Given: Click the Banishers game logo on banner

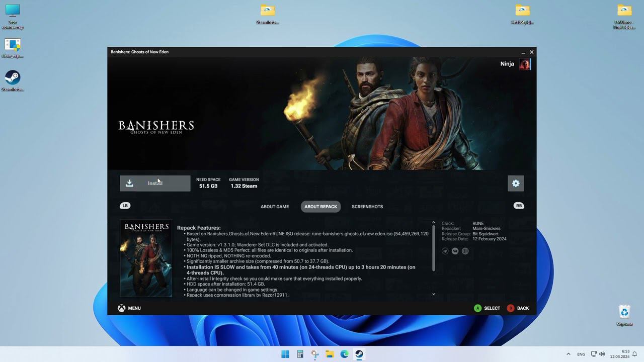Looking at the screenshot, I should pos(156,126).
